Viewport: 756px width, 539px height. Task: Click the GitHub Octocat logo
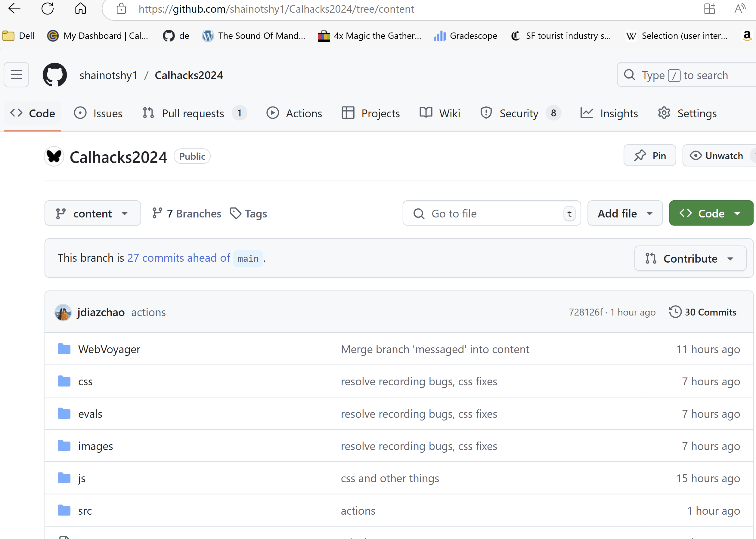pos(55,75)
